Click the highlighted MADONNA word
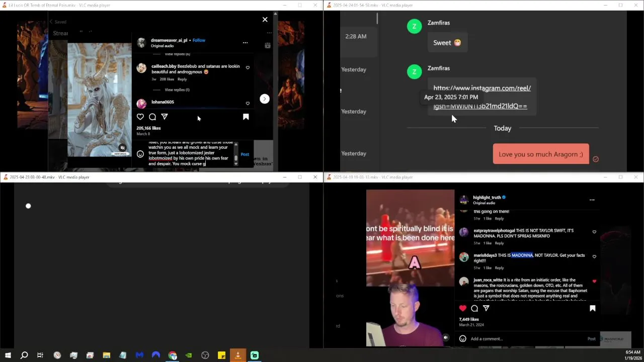This screenshot has width=644, height=362. (522, 255)
